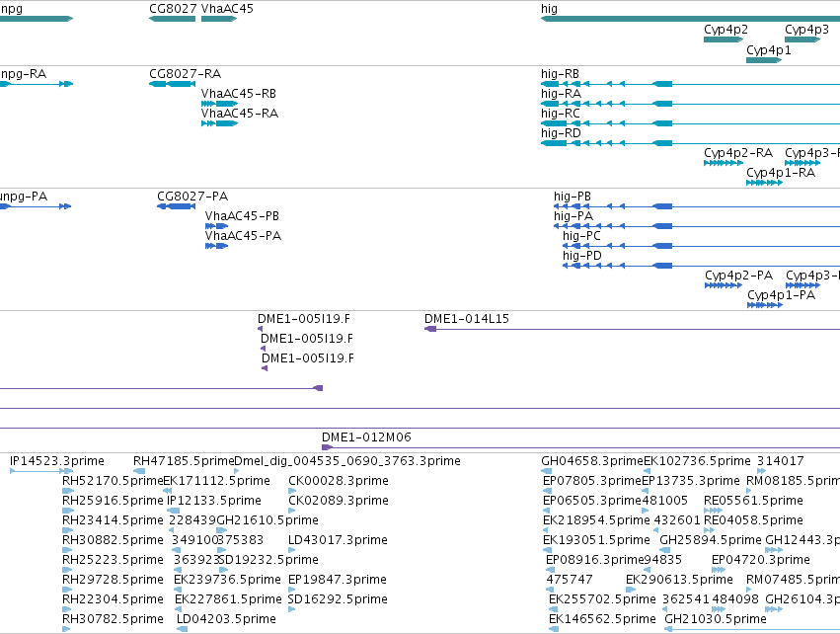
Task: Select the VhaAC45-PB protein label
Action: pyautogui.click(x=242, y=216)
